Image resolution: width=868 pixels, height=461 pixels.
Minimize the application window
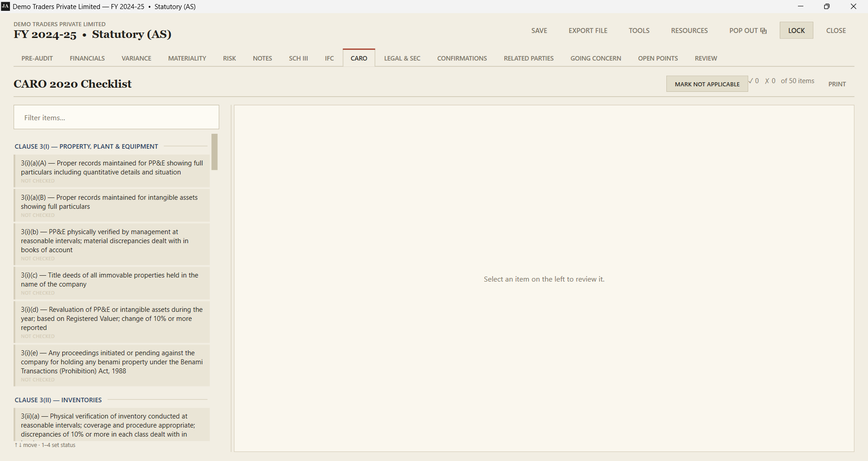pyautogui.click(x=801, y=6)
